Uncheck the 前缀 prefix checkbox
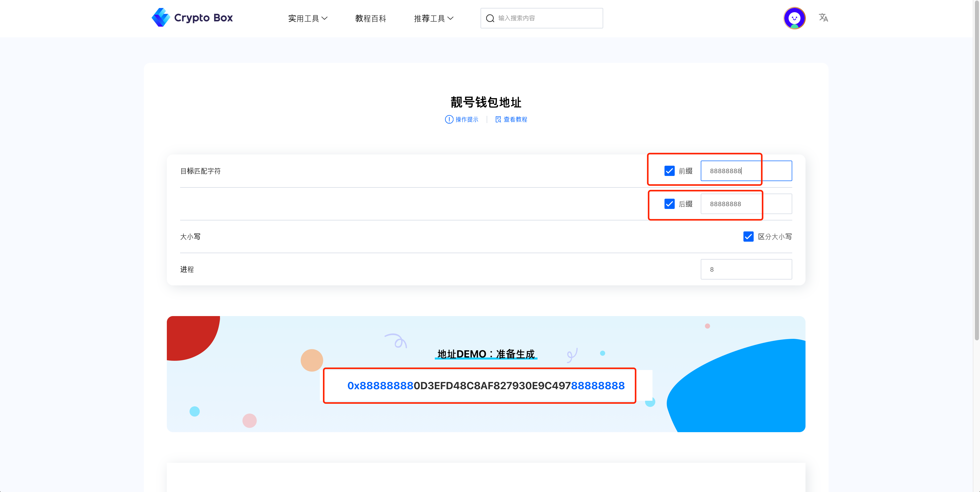Image resolution: width=980 pixels, height=492 pixels. pos(669,171)
